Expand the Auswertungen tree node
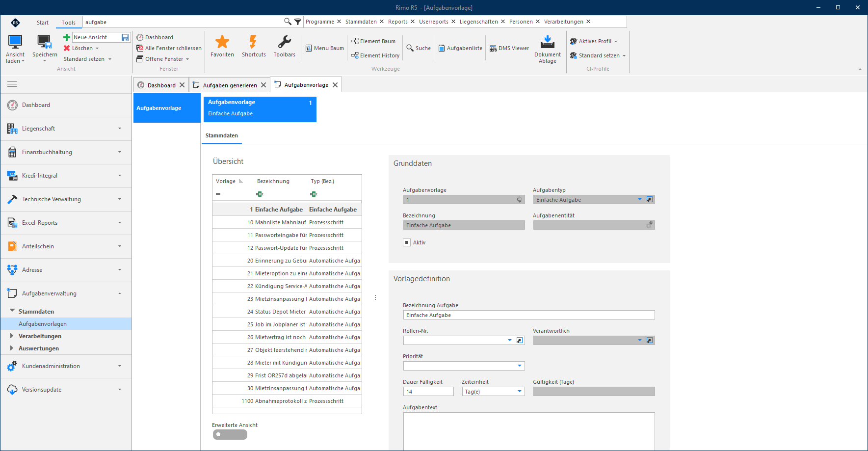This screenshot has width=868, height=451. 12,348
